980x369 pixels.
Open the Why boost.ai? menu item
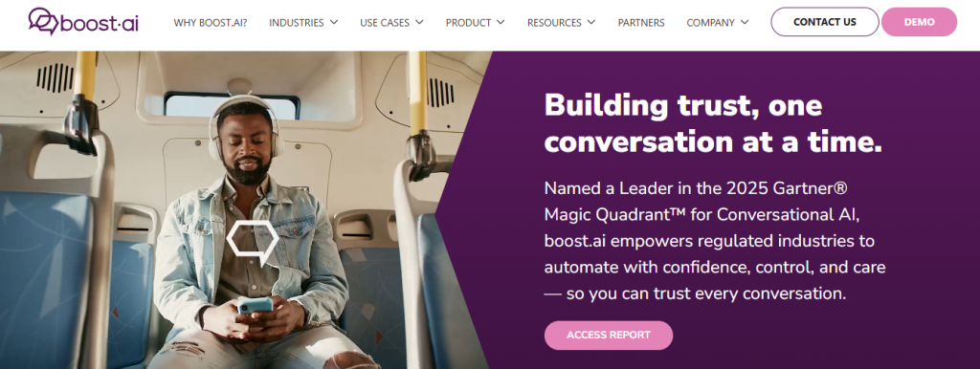pos(211,23)
